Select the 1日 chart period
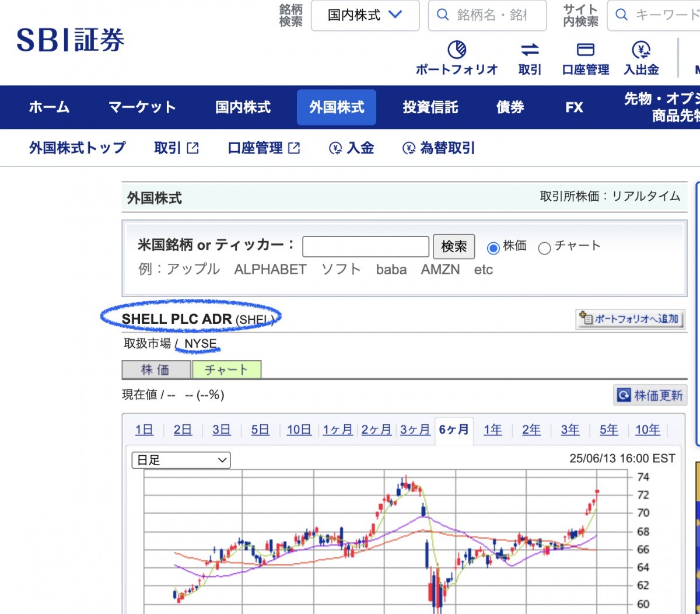The height and width of the screenshot is (614, 700). click(144, 430)
